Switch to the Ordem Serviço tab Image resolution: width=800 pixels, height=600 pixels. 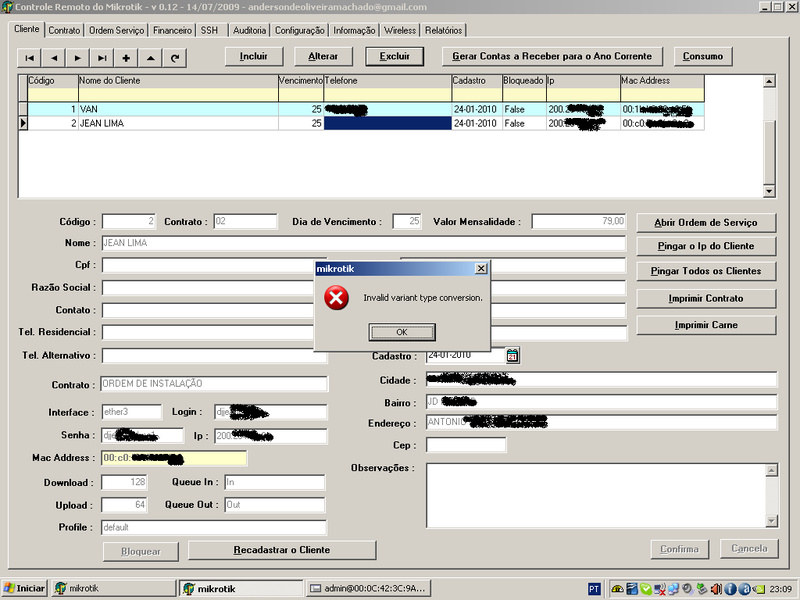coord(116,31)
